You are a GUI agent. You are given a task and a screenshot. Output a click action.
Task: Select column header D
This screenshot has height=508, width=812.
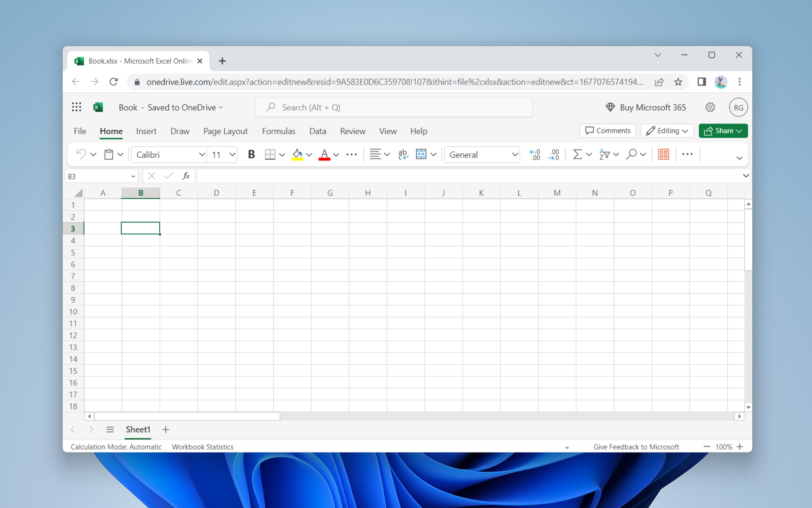click(217, 193)
